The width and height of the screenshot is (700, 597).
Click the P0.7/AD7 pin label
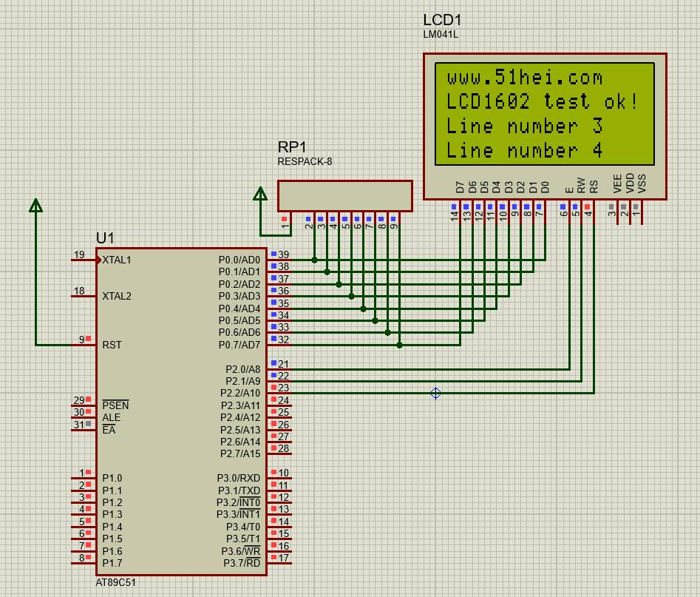239,345
